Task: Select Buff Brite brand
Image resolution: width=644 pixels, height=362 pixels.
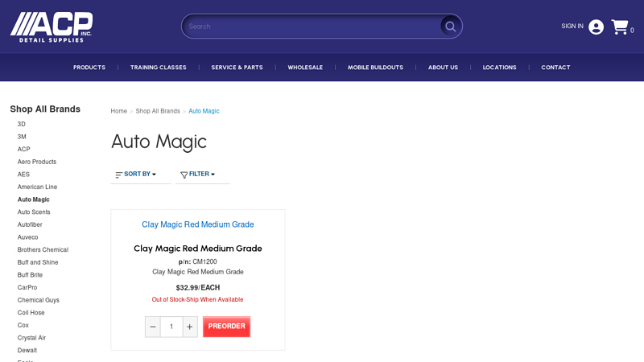Action: (30, 275)
